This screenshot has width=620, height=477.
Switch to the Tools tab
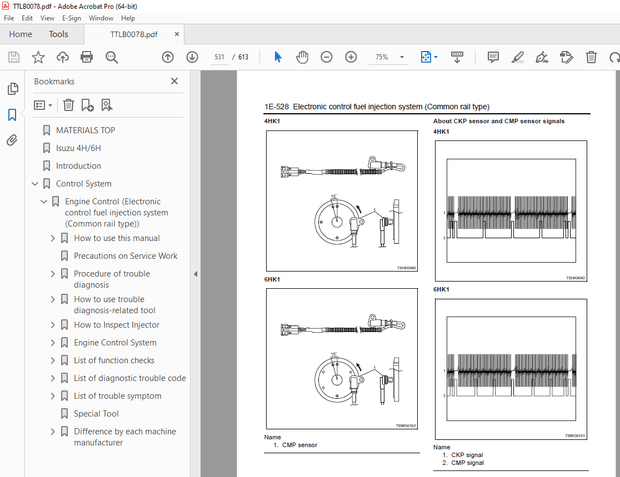58,34
